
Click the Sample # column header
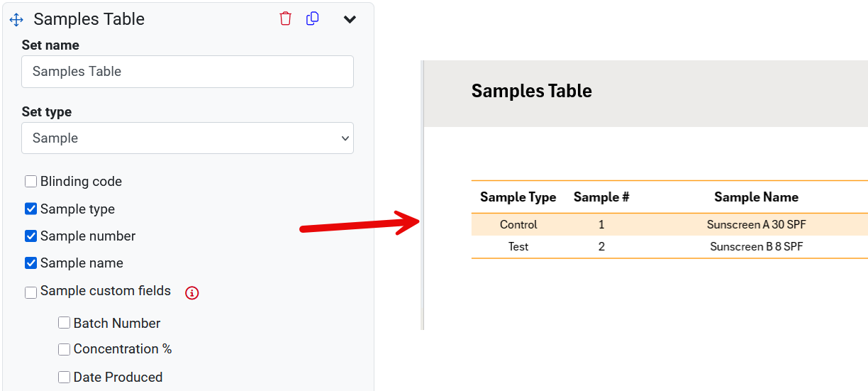point(601,197)
